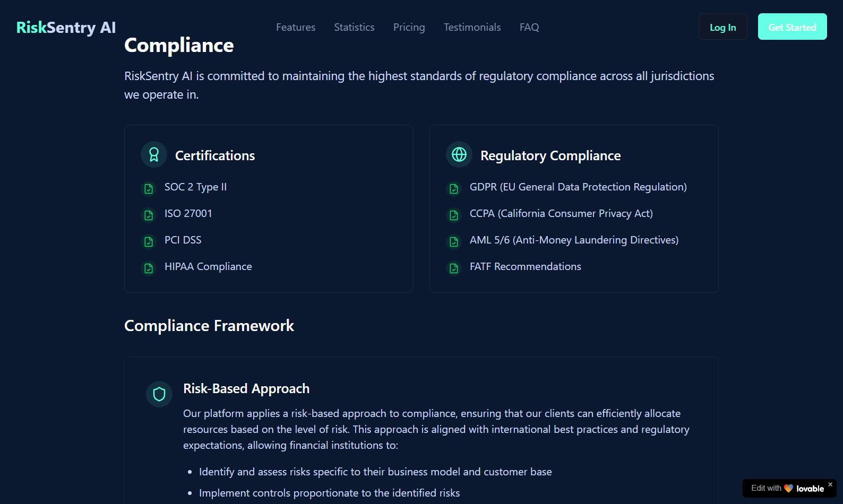Click the paragraph starting 'RiskSentry AI is committed'
The width and height of the screenshot is (843, 504).
[x=419, y=85]
